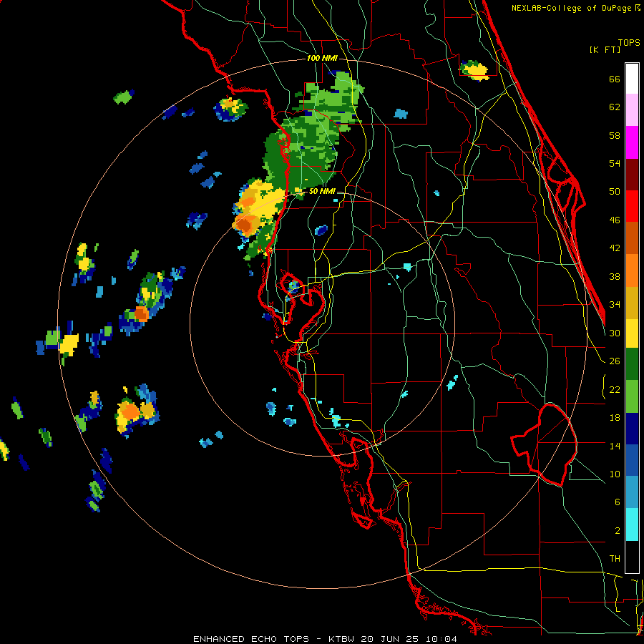Click the KTBW radar site identifier
The width and height of the screenshot is (644, 644).
pyautogui.click(x=341, y=639)
